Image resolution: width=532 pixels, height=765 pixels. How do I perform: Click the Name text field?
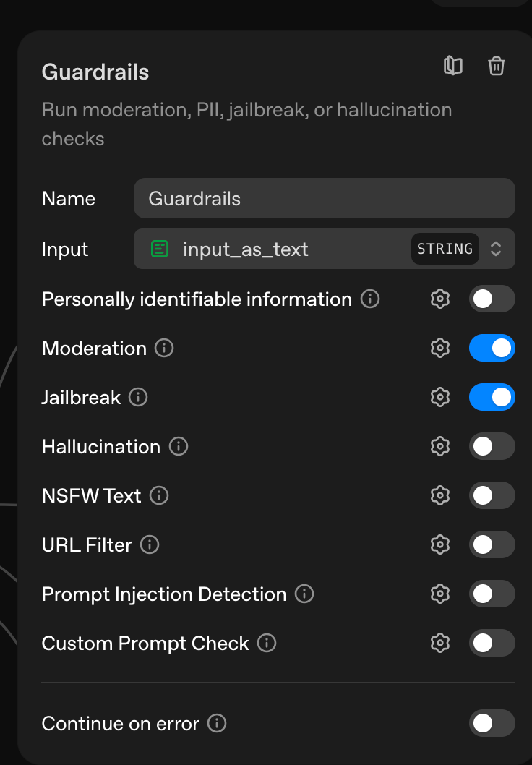[324, 199]
